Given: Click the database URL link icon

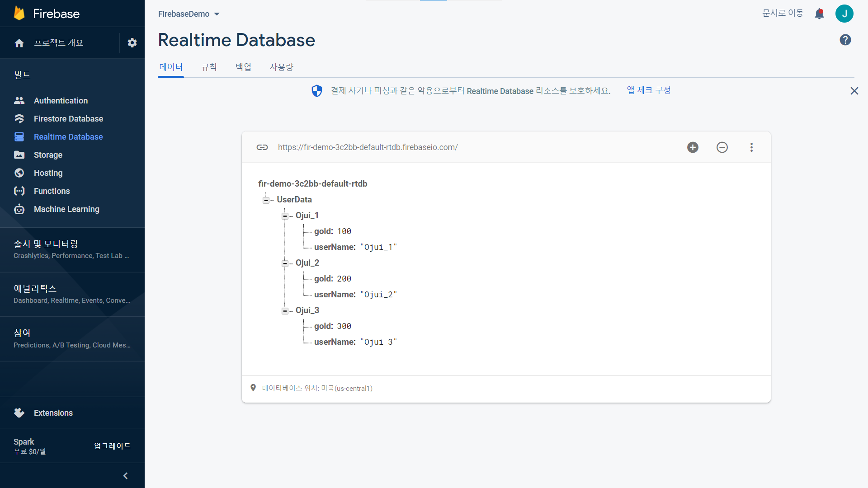Looking at the screenshot, I should (x=262, y=147).
